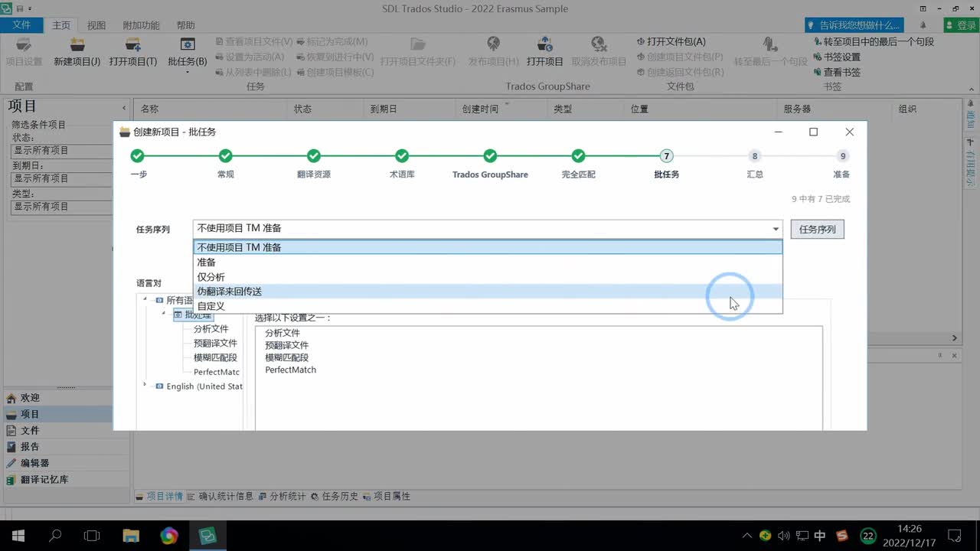
Task: Open the 帮助 ribbon tab
Action: (185, 25)
